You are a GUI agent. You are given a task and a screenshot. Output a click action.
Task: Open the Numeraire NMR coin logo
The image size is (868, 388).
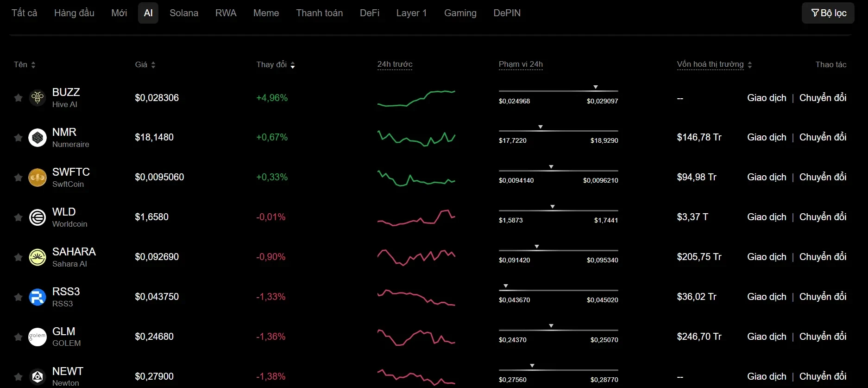click(38, 138)
